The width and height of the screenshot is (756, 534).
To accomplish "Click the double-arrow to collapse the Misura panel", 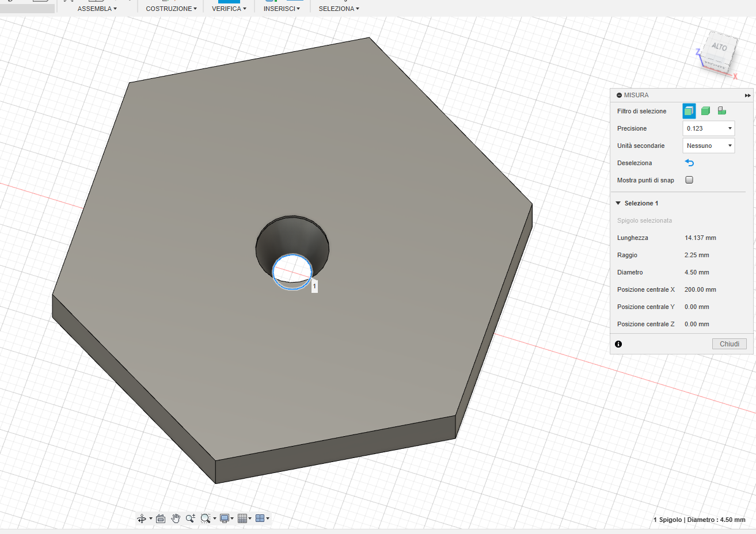I will pyautogui.click(x=747, y=95).
